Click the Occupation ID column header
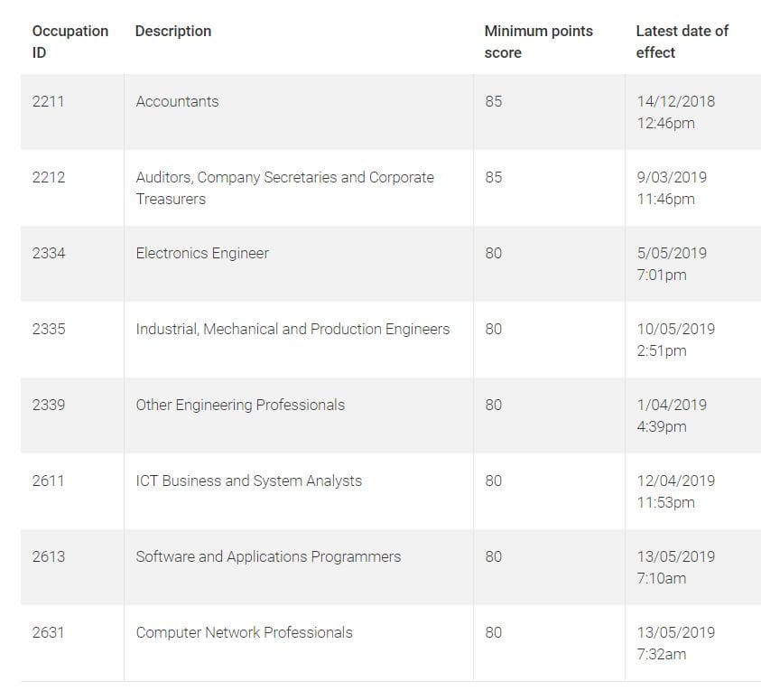Viewport: 761px width, 700px height. (70, 42)
